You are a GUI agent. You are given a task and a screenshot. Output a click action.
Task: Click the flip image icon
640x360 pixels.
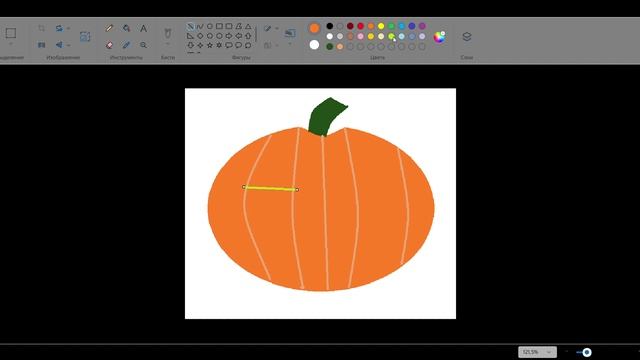[x=59, y=45]
